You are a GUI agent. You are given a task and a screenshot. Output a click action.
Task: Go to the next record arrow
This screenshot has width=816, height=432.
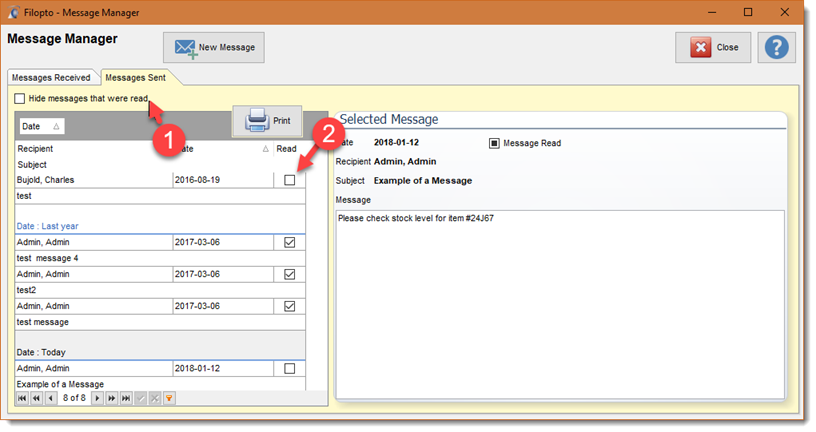(97, 398)
